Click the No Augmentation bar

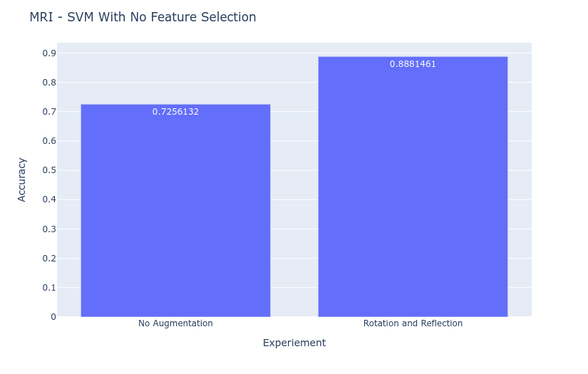(175, 211)
